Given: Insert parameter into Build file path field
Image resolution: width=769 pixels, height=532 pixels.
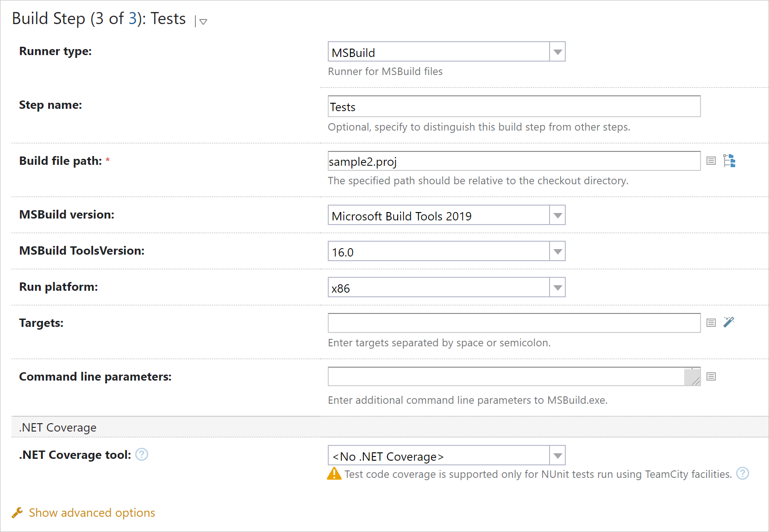Looking at the screenshot, I should pyautogui.click(x=711, y=161).
